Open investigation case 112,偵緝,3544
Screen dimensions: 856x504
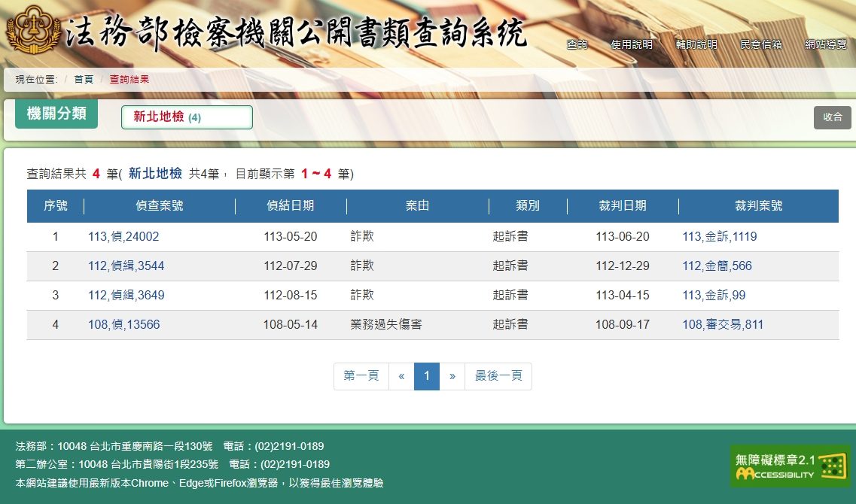coord(126,266)
